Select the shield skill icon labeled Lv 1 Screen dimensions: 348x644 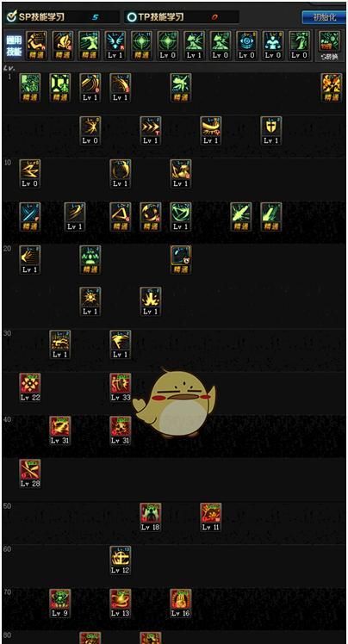(x=271, y=127)
